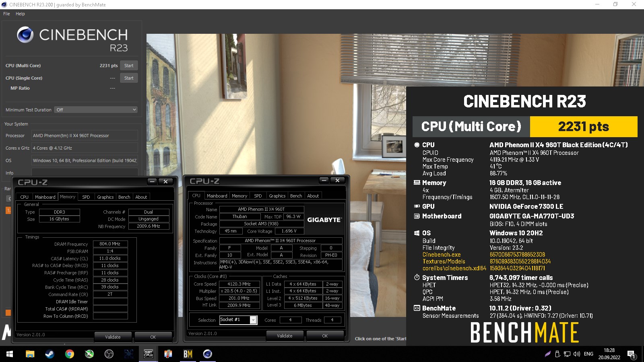Select CAS# Latency value 11.0 clocks
This screenshot has width=644, height=362.
coord(110,258)
